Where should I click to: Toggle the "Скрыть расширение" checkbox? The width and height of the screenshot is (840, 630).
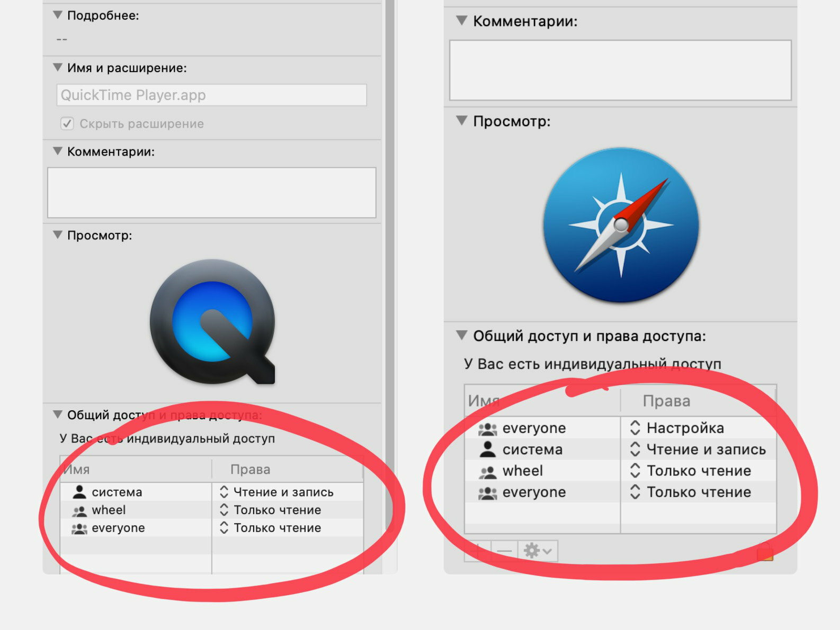pyautogui.click(x=67, y=124)
